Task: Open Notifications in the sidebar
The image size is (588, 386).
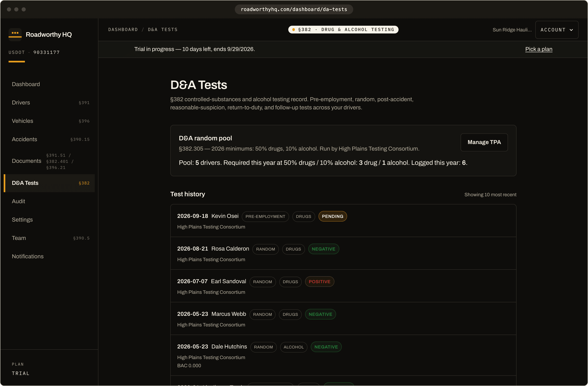Action: pyautogui.click(x=49, y=256)
